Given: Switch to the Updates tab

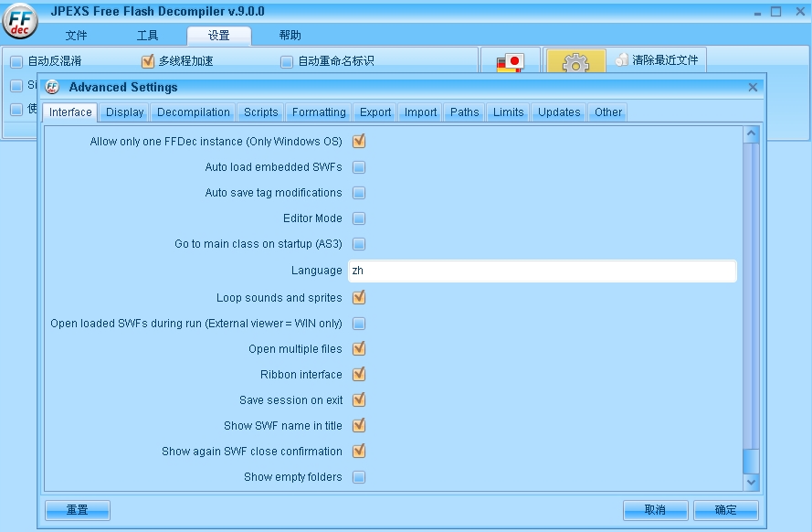Looking at the screenshot, I should pyautogui.click(x=559, y=112).
